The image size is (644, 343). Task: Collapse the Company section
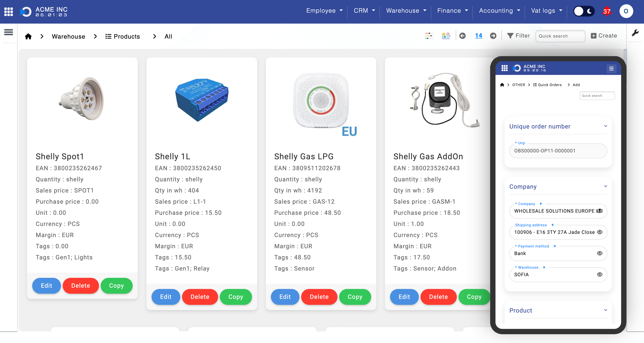pyautogui.click(x=605, y=186)
